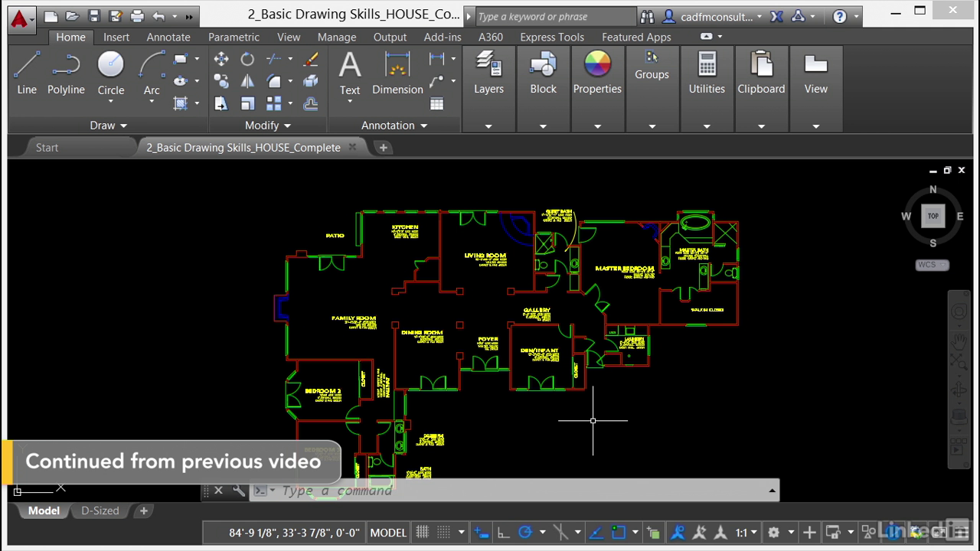Select the Circle tool

pos(110,74)
